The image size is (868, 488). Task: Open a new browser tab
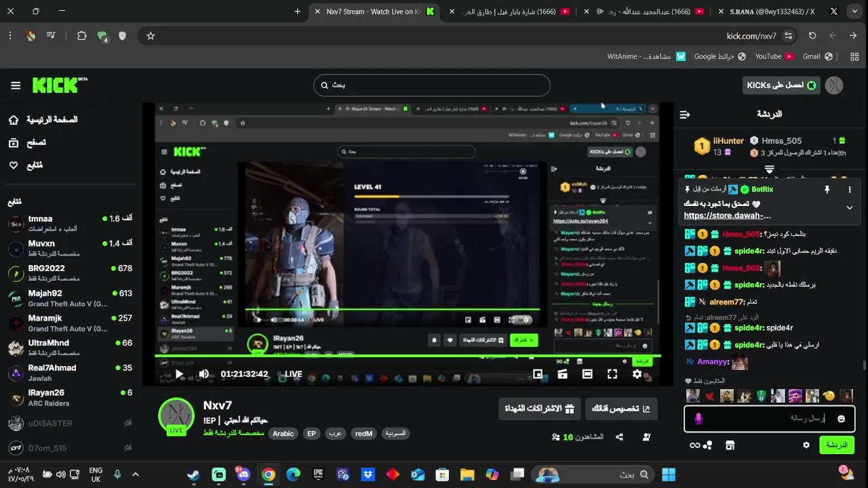(297, 12)
